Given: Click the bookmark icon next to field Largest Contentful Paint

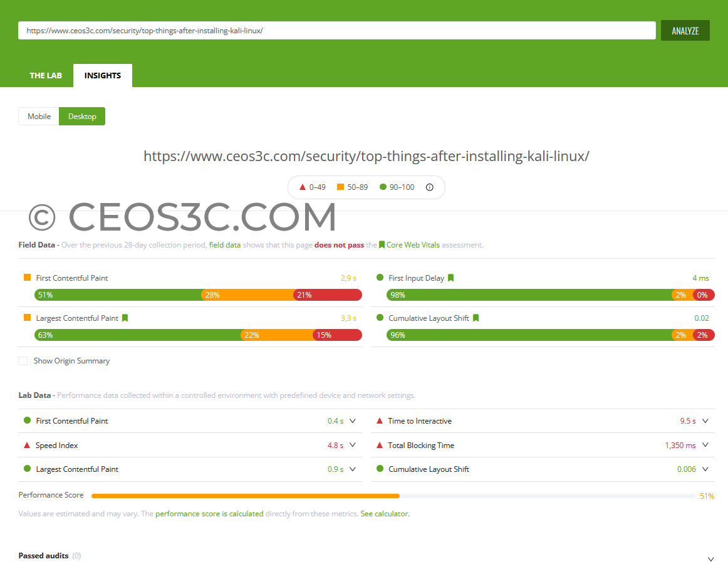Looking at the screenshot, I should click(x=125, y=318).
